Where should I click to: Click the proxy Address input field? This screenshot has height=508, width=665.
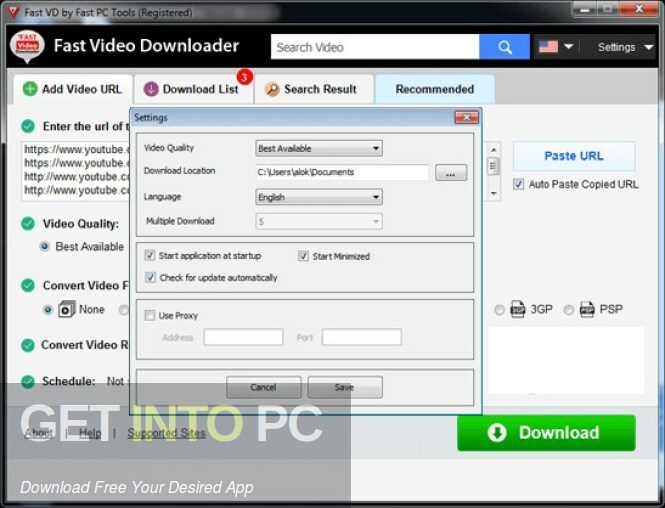tap(243, 338)
